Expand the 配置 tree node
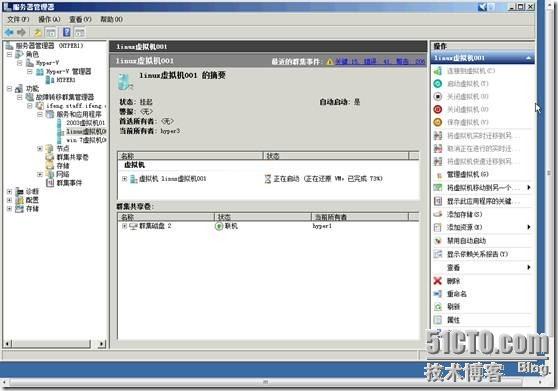Viewport: 558px width, 391px height. (x=10, y=200)
